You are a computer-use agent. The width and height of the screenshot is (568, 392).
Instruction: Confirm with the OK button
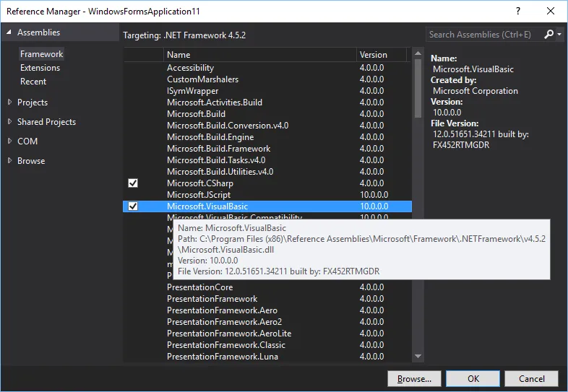pyautogui.click(x=473, y=378)
